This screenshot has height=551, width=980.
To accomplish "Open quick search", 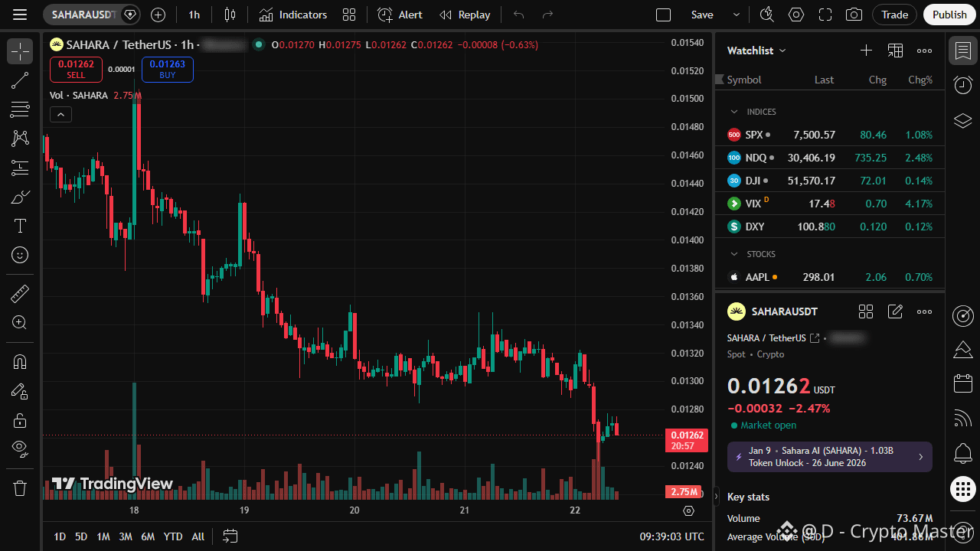I will pyautogui.click(x=766, y=15).
